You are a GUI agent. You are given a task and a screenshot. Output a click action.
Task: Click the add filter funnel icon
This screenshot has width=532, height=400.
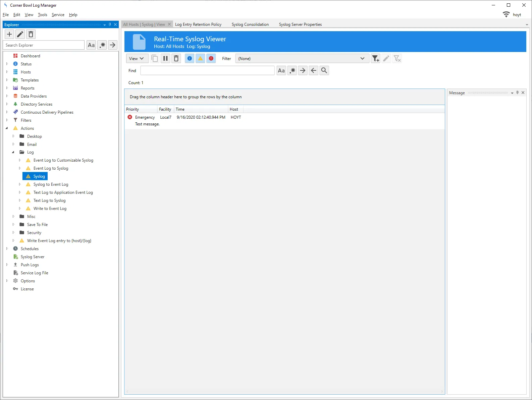pyautogui.click(x=375, y=59)
